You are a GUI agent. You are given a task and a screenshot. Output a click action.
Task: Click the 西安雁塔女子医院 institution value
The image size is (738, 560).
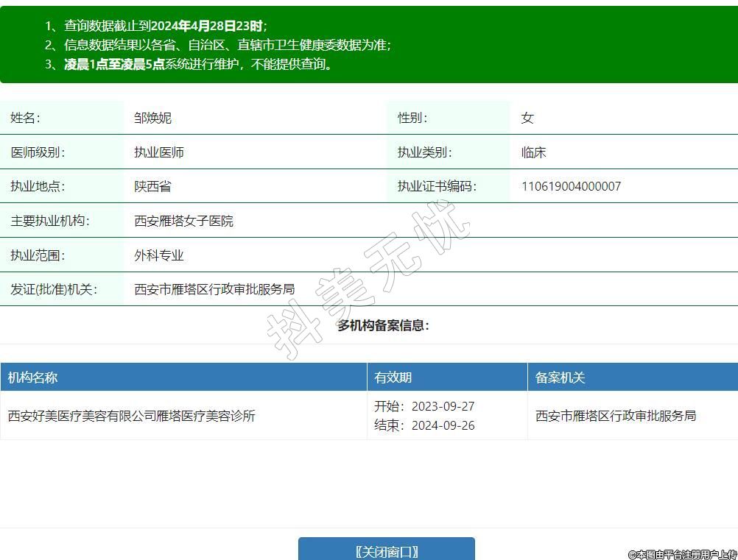183,221
